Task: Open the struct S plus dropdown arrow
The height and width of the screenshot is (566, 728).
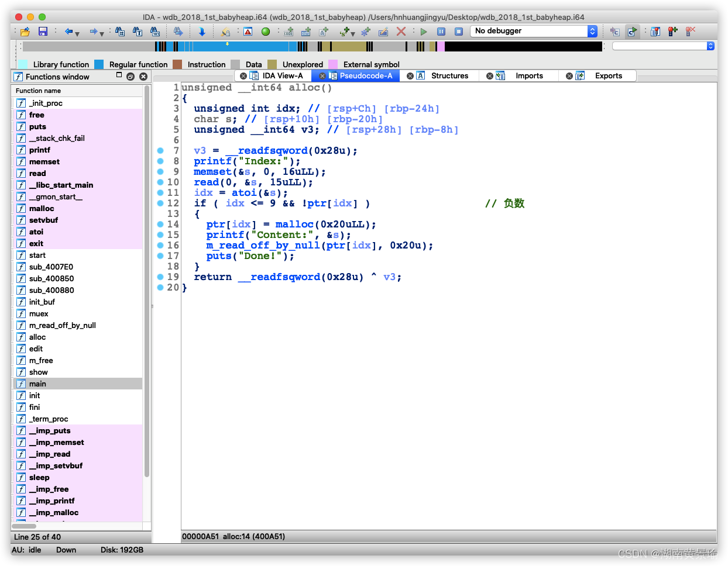Action: pyautogui.click(x=352, y=33)
